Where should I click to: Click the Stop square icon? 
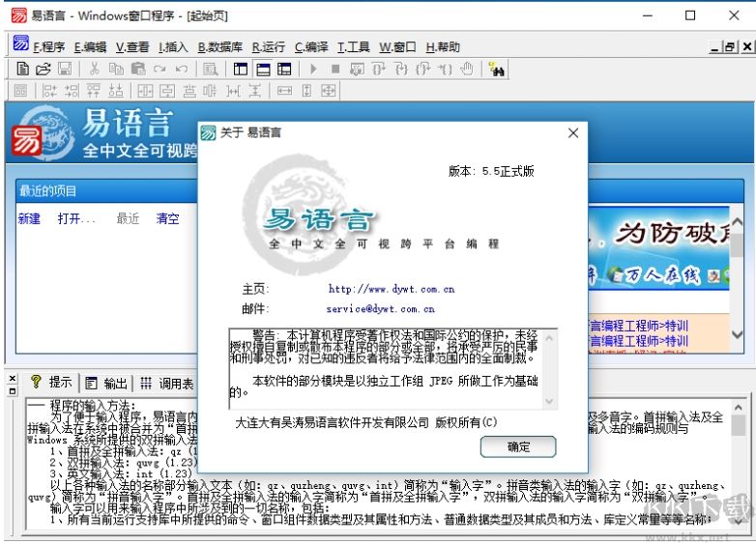(x=335, y=69)
